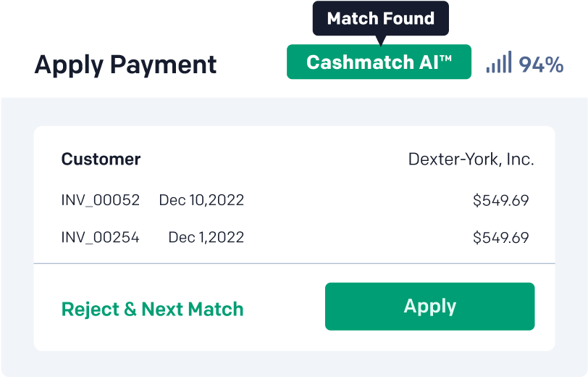Click the signal strength bars icon
588x377 pixels.
(x=499, y=62)
